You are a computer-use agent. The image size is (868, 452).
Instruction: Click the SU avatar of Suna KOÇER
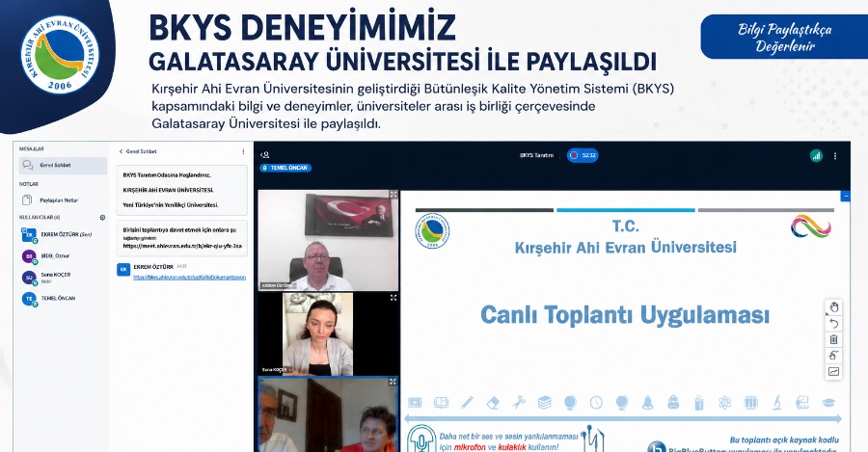(x=29, y=278)
